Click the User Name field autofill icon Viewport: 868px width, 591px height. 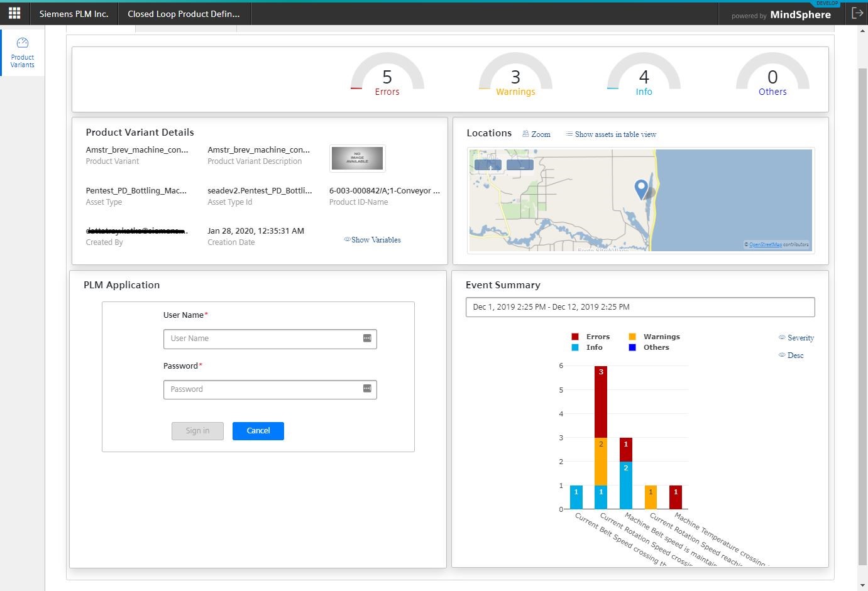367,339
